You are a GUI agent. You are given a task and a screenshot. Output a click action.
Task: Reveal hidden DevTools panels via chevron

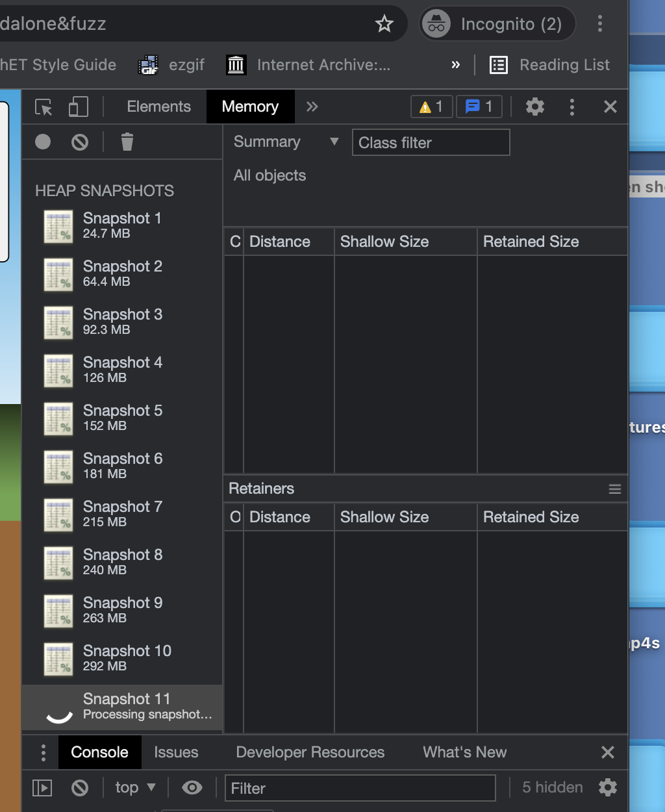click(312, 107)
